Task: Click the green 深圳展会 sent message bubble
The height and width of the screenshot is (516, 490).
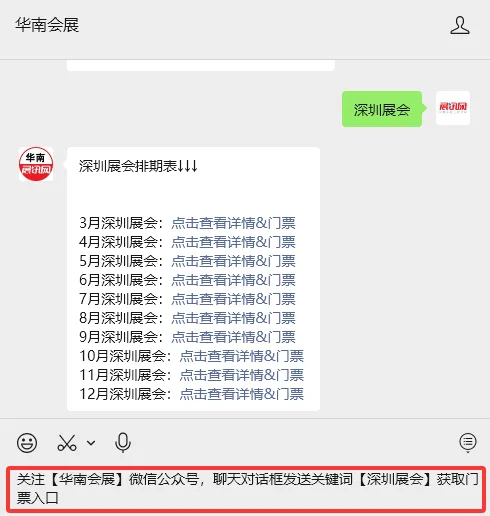Action: [x=382, y=109]
